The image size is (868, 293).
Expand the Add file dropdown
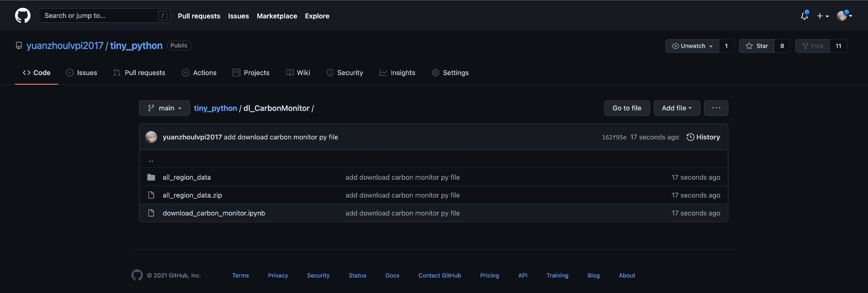677,108
